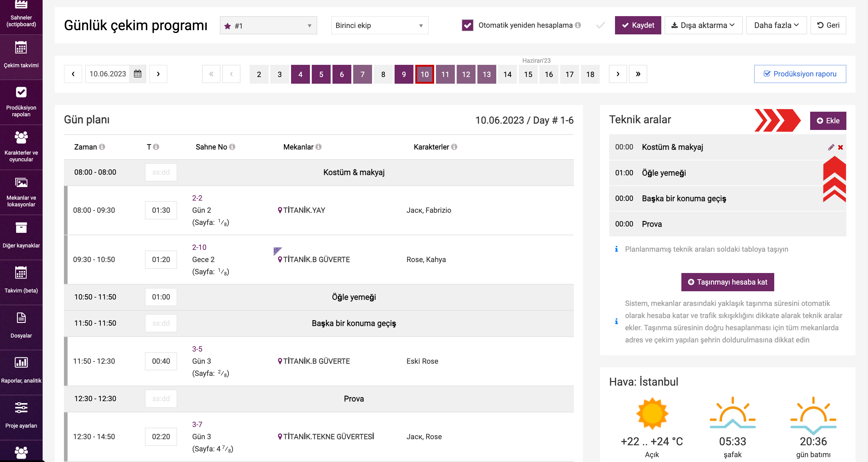Click the 10.06.2023 date input field
This screenshot has height=462, width=868.
108,74
